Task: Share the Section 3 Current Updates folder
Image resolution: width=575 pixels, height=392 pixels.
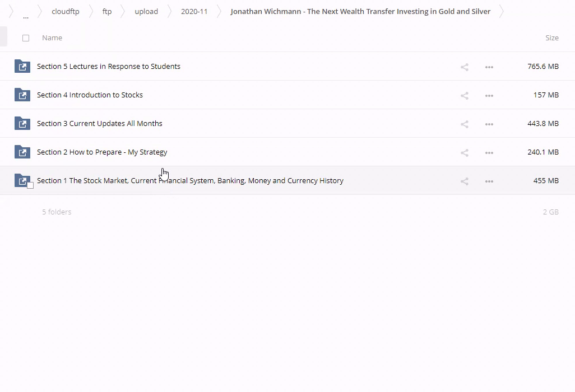Action: 464,124
